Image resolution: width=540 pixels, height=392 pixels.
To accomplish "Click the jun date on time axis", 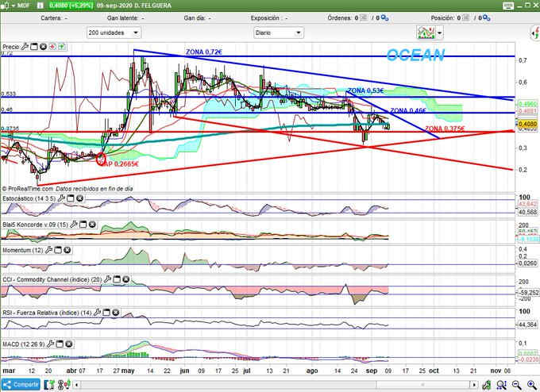I will point(184,371).
